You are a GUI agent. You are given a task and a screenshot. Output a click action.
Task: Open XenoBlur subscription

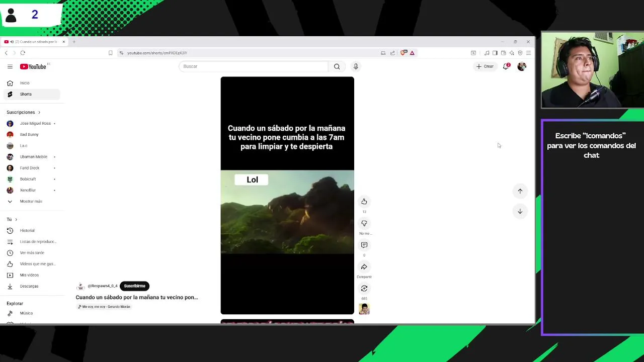[x=31, y=190]
